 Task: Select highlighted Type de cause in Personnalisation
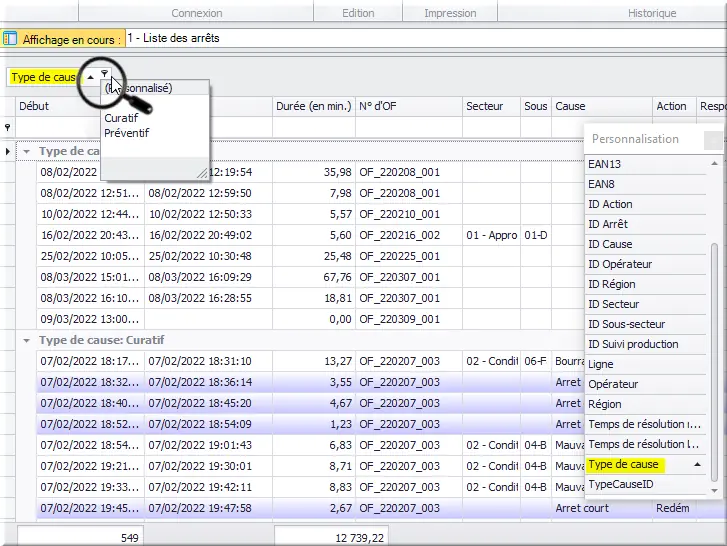[x=645, y=464]
